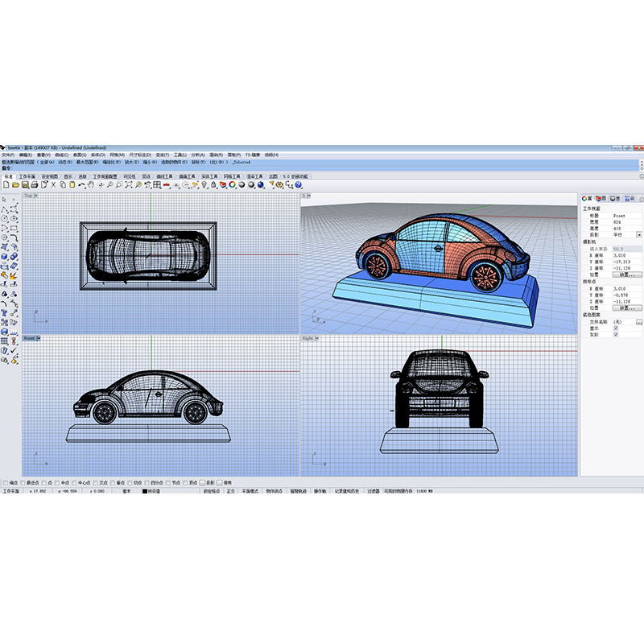Open the Right viewport title dropdown arrow
Screen dimensions: 644x644
317,338
